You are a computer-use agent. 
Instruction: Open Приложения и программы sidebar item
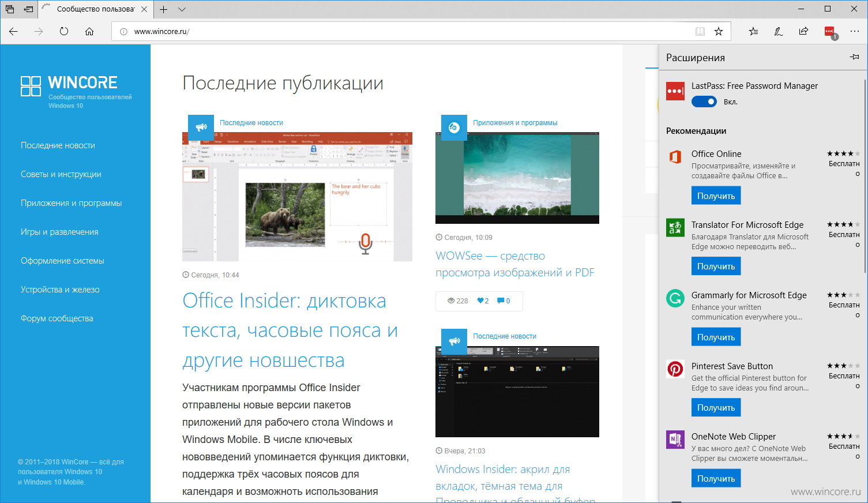(72, 203)
